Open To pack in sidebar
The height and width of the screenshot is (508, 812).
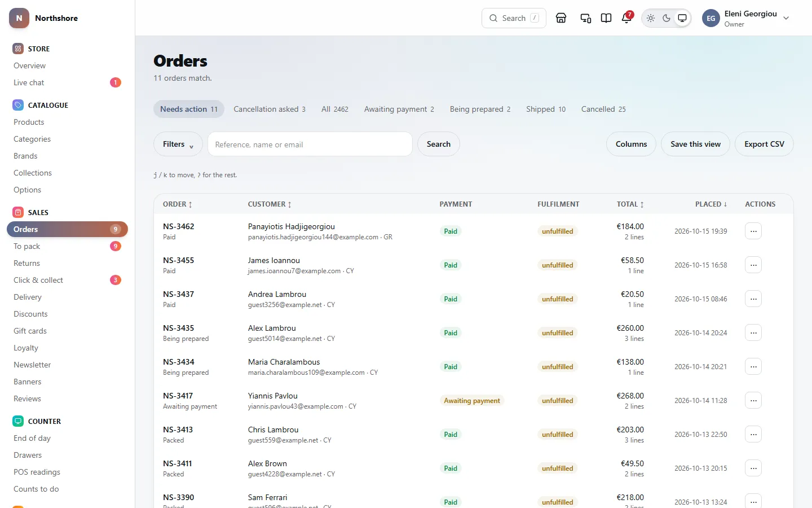[67, 246]
